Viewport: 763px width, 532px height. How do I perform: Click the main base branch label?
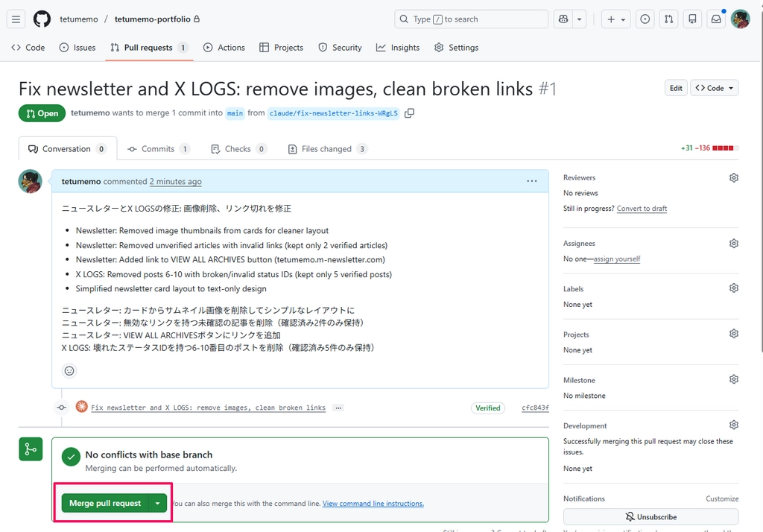(x=235, y=113)
